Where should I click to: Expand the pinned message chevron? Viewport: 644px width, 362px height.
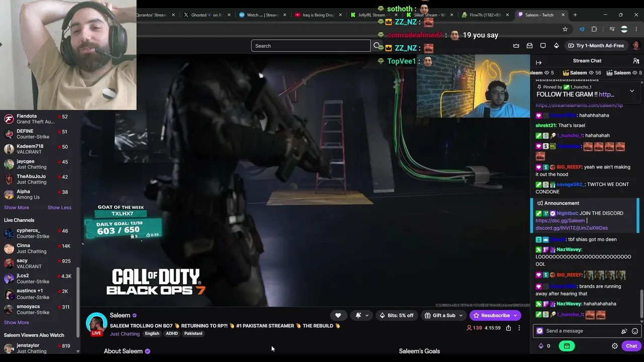[x=632, y=91]
